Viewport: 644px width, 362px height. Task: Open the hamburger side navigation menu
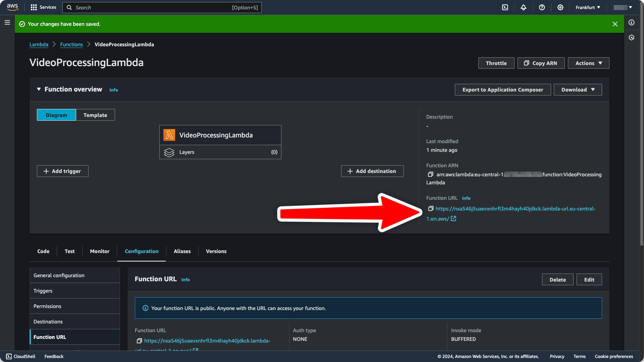click(x=7, y=22)
